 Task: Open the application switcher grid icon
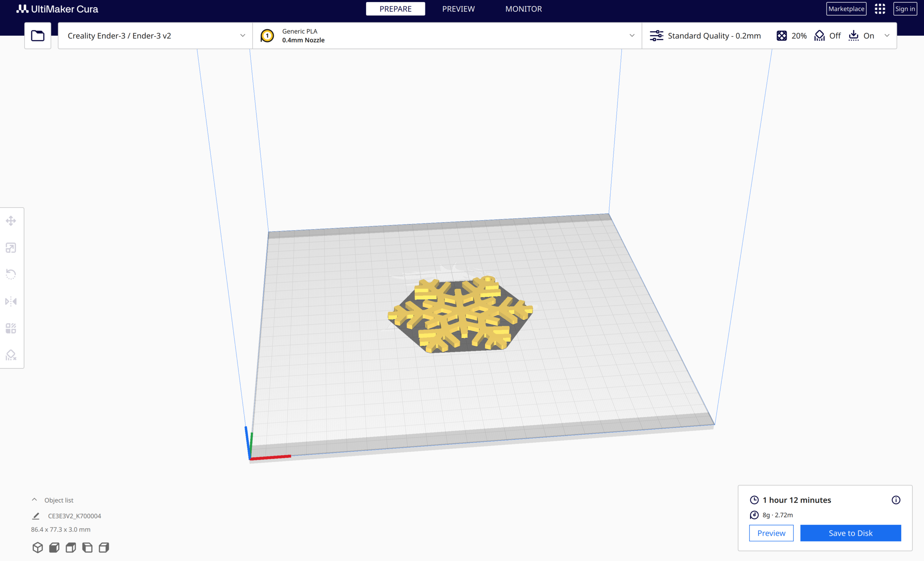pos(880,9)
